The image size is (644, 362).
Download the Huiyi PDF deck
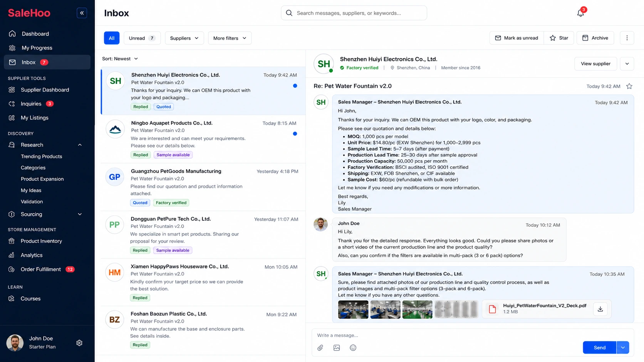click(x=600, y=309)
